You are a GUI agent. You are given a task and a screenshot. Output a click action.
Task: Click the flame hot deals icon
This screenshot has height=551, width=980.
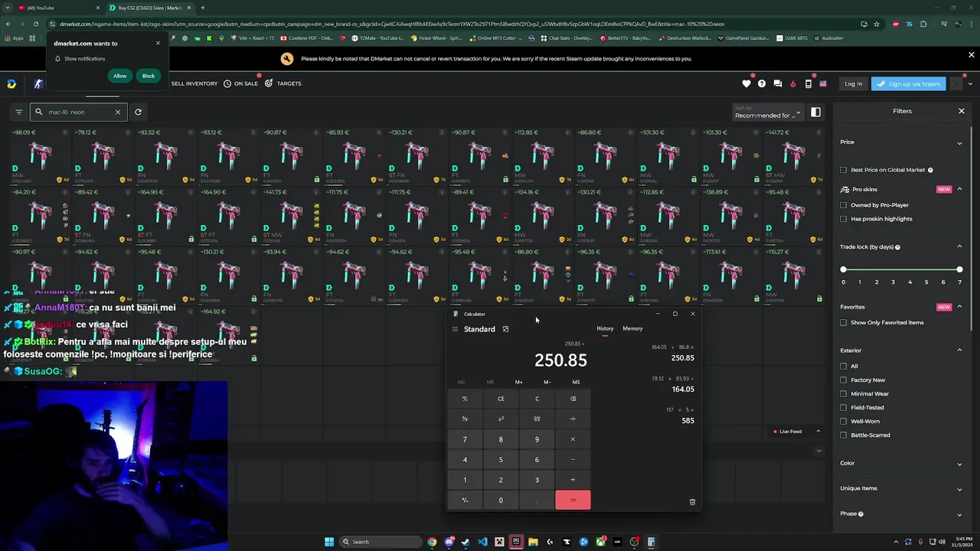(x=793, y=83)
